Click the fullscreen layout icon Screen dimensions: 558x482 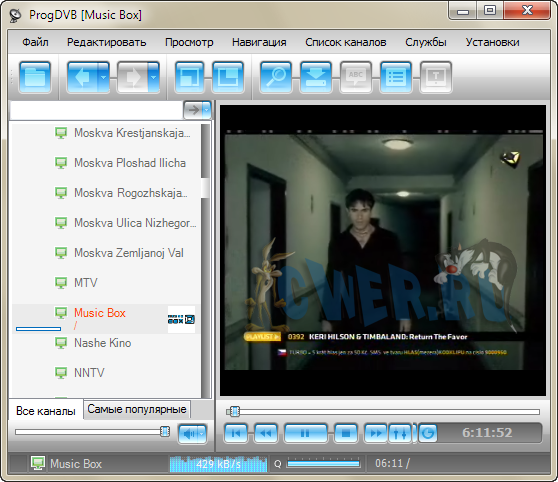[228, 77]
